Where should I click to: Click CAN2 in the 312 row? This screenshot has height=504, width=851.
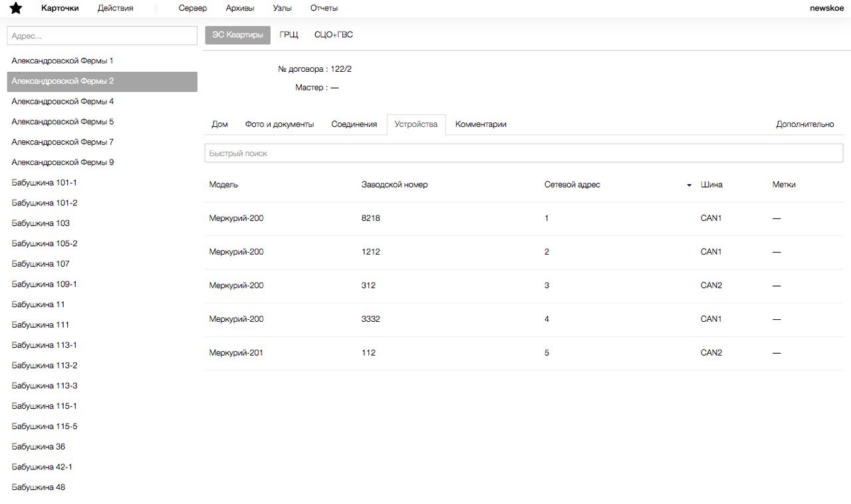(x=711, y=285)
